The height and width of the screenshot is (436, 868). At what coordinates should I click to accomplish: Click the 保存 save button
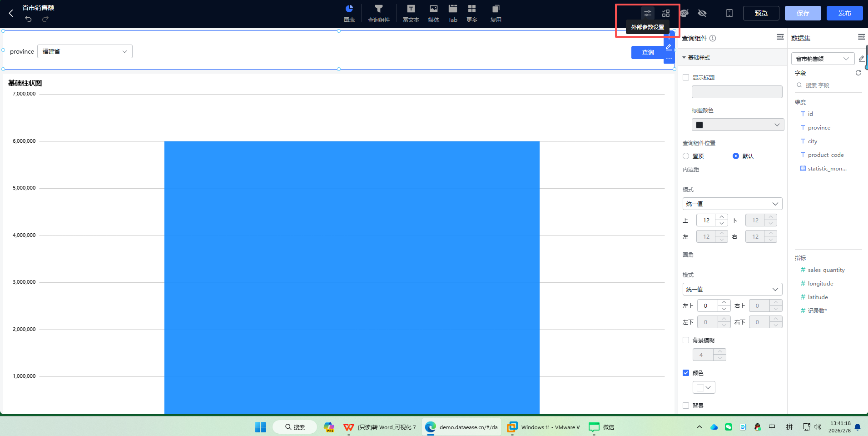(x=803, y=13)
